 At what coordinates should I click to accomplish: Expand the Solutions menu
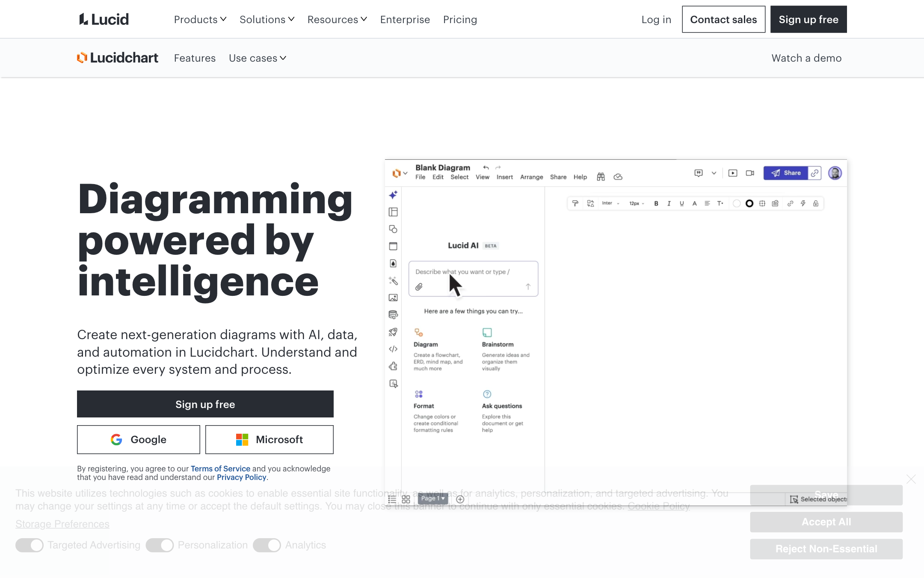click(x=267, y=19)
